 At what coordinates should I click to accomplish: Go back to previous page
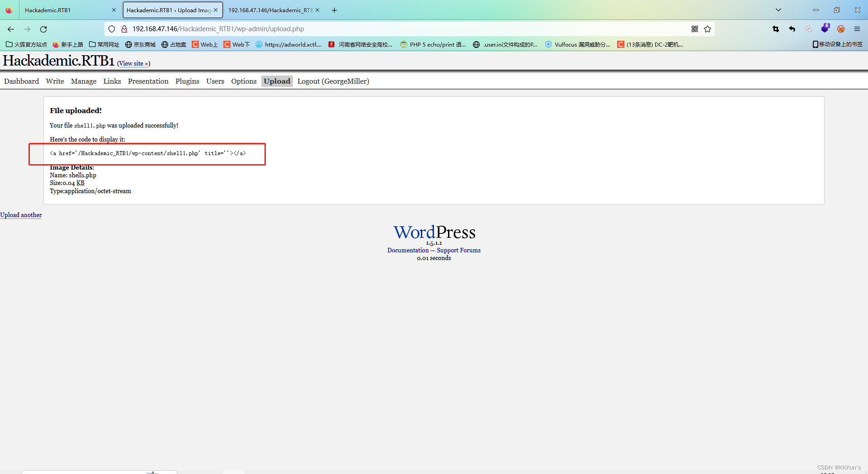[x=11, y=29]
